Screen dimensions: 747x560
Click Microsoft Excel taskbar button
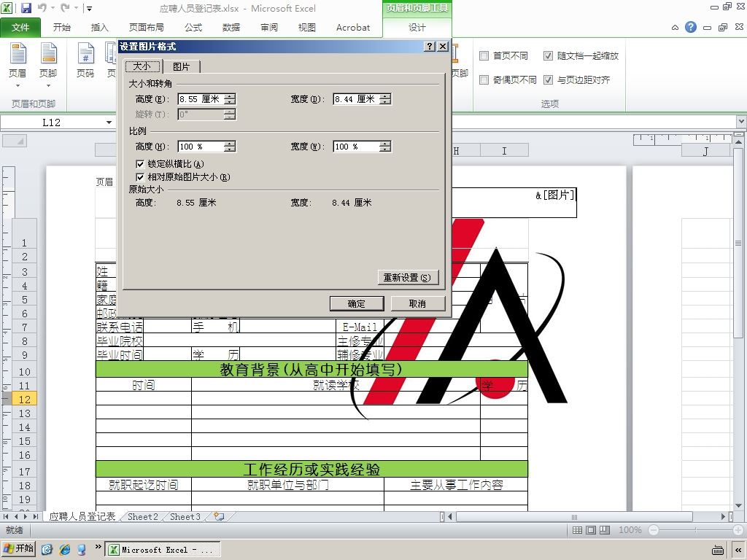pyautogui.click(x=163, y=550)
